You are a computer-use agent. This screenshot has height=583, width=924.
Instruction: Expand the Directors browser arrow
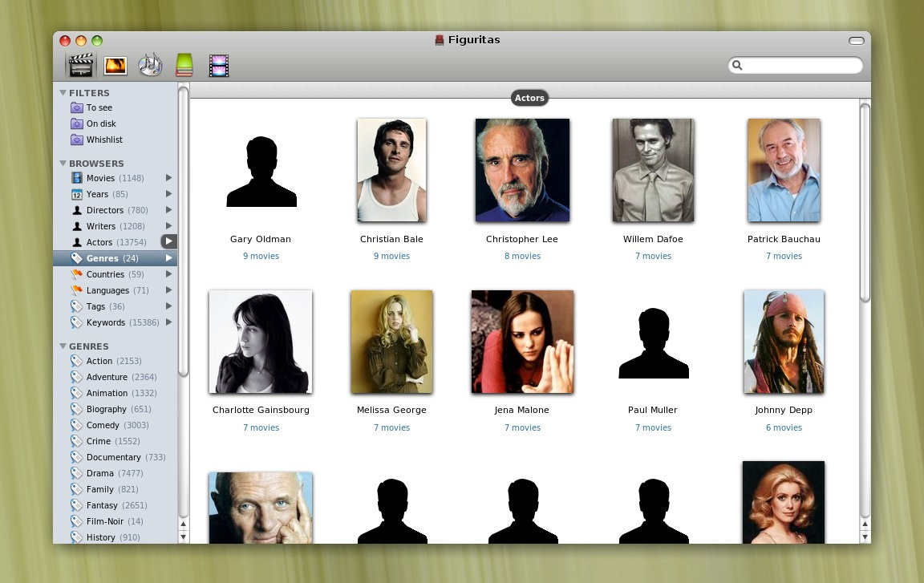[x=168, y=209]
